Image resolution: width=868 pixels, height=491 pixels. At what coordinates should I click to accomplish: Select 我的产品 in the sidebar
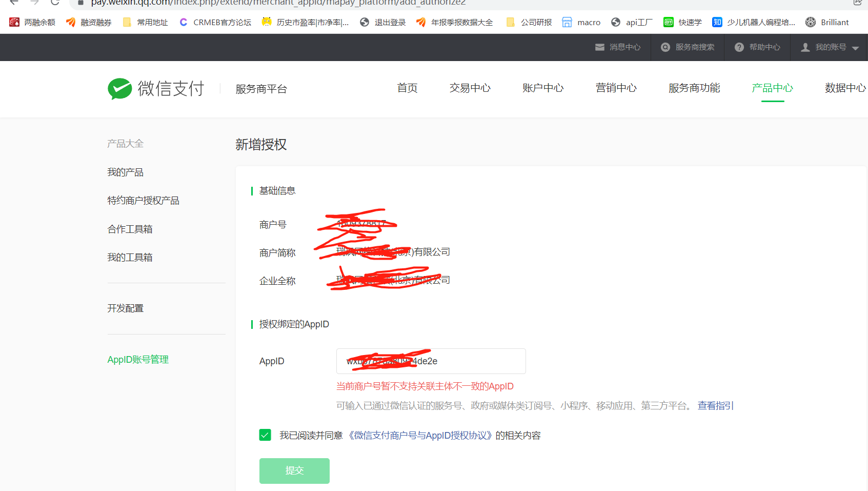[x=126, y=172]
